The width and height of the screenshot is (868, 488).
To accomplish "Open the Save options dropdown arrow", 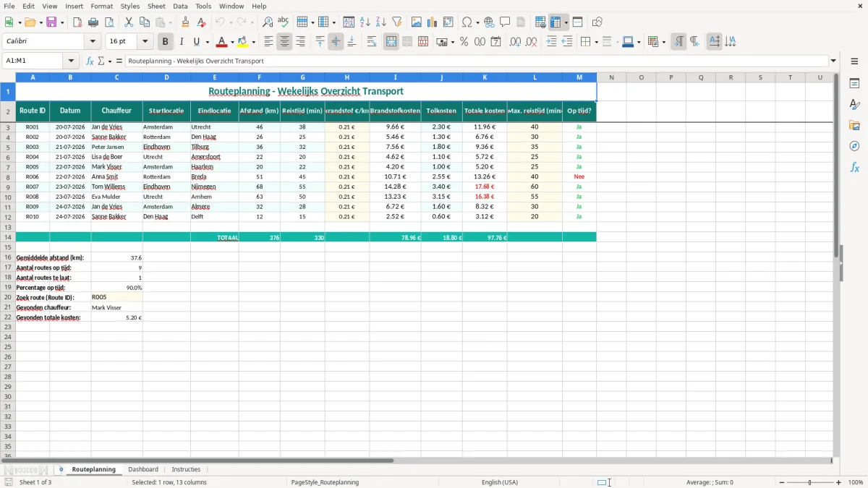I will pos(62,22).
